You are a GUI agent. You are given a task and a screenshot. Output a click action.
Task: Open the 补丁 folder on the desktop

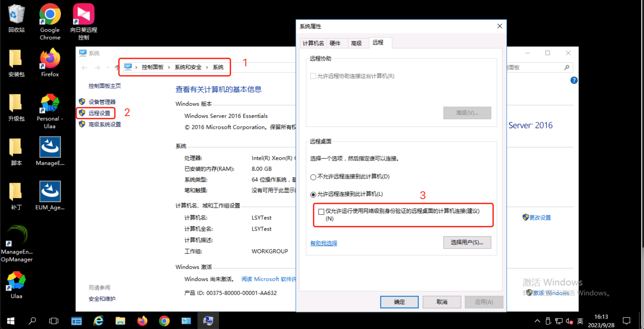[x=16, y=196]
